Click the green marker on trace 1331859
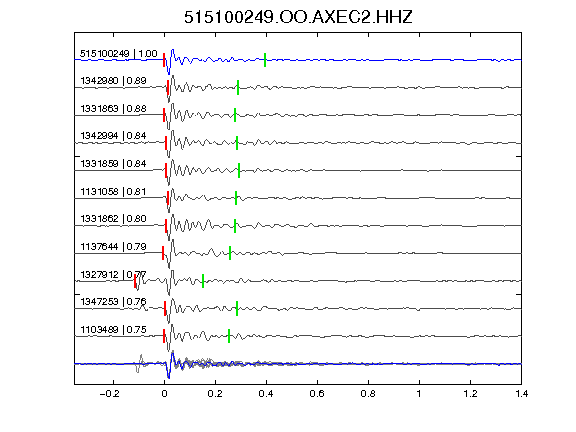This screenshot has width=576, height=432. 239,170
